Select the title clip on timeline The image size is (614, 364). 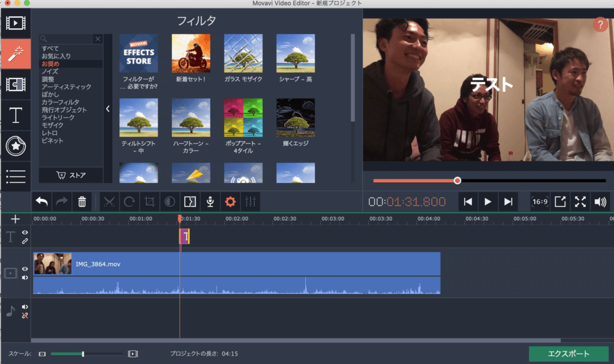[x=185, y=236]
